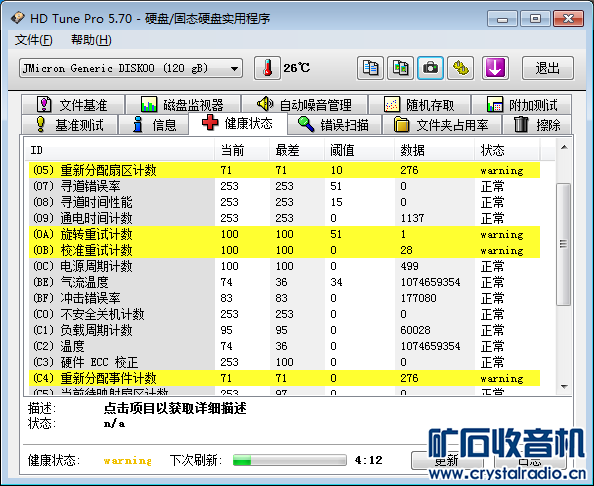Select the (C0) 不安全关机计数 row

(x=284, y=314)
